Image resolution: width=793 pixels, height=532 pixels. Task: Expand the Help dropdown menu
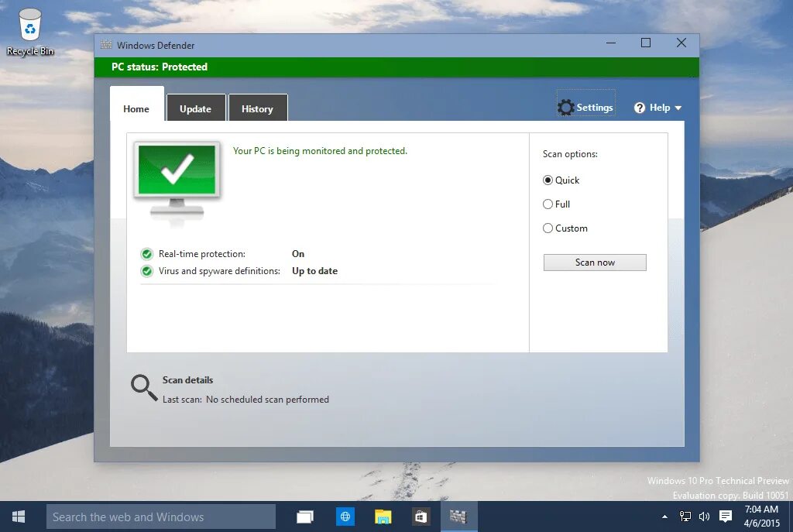tap(680, 108)
